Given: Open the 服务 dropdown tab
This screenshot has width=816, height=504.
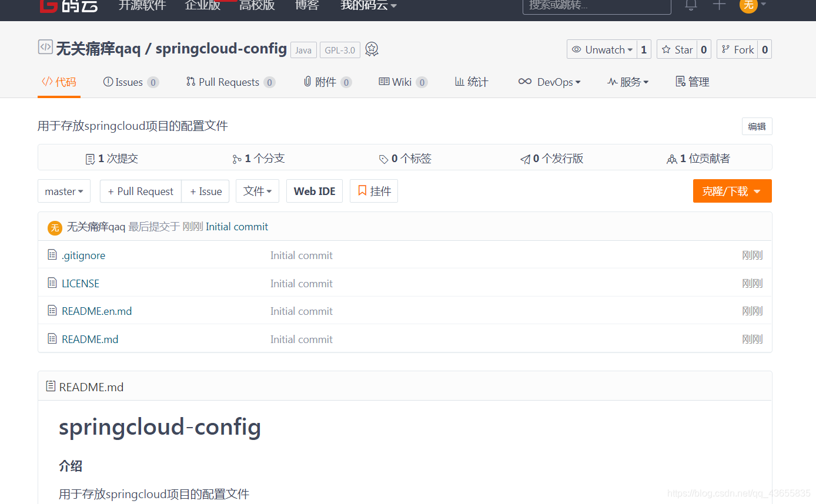Looking at the screenshot, I should (628, 82).
